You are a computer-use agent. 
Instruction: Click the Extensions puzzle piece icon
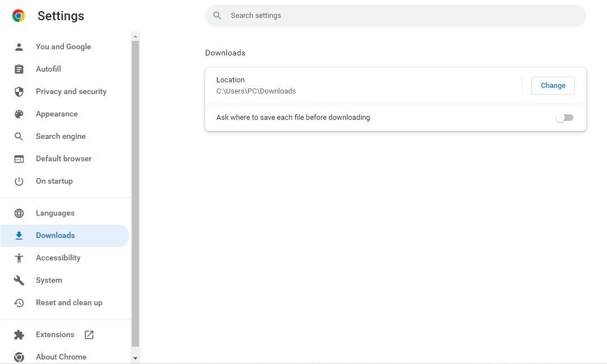(x=19, y=334)
